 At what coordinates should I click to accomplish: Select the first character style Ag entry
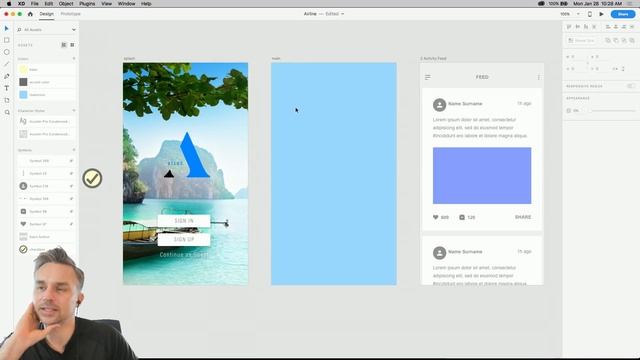point(46,121)
